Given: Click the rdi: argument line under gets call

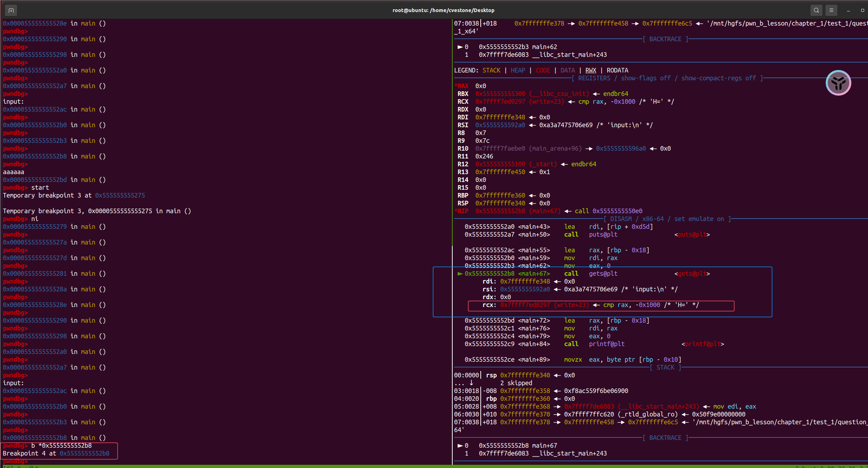Looking at the screenshot, I should [528, 281].
